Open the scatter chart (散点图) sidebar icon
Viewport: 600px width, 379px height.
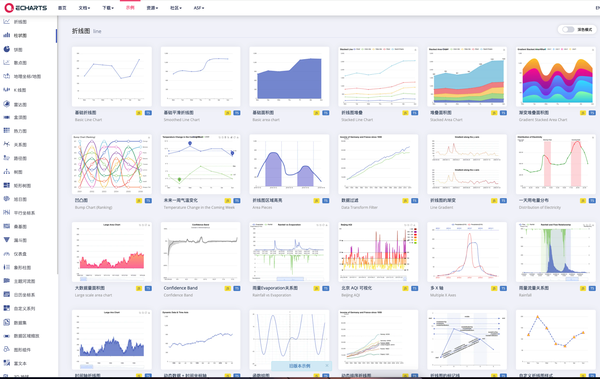click(7, 62)
